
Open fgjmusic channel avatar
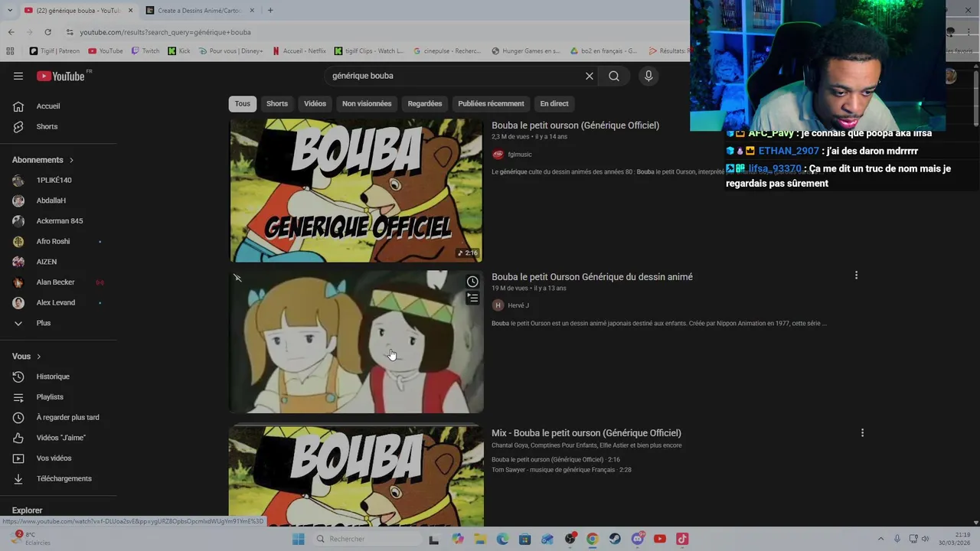(x=498, y=155)
